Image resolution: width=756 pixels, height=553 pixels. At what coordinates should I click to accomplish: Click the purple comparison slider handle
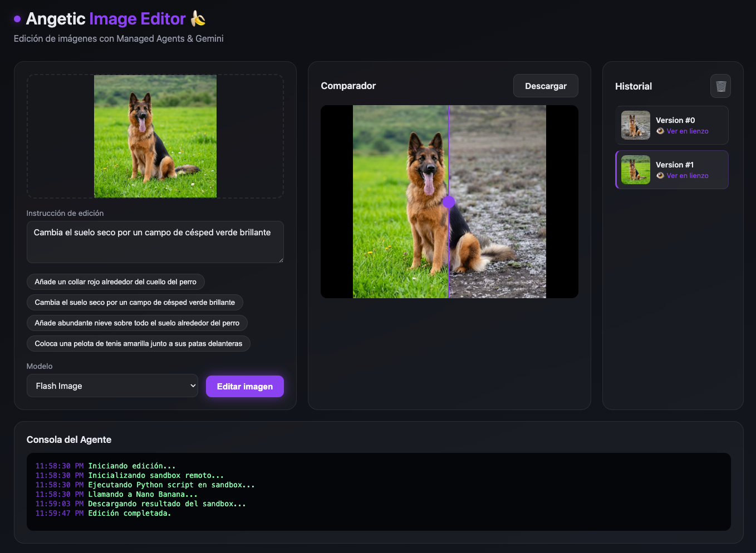pyautogui.click(x=449, y=202)
